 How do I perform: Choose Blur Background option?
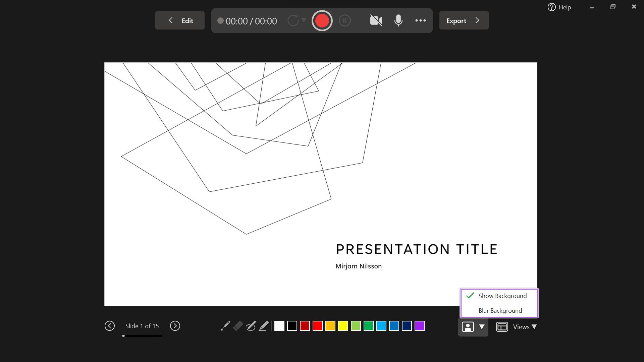500,311
